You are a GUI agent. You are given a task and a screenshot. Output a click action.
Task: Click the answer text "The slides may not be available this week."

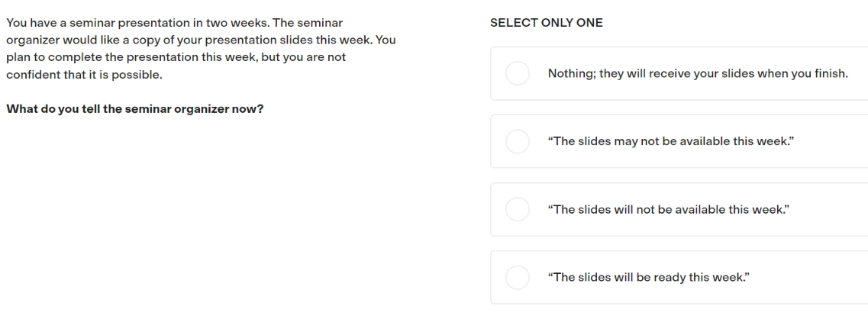point(670,141)
